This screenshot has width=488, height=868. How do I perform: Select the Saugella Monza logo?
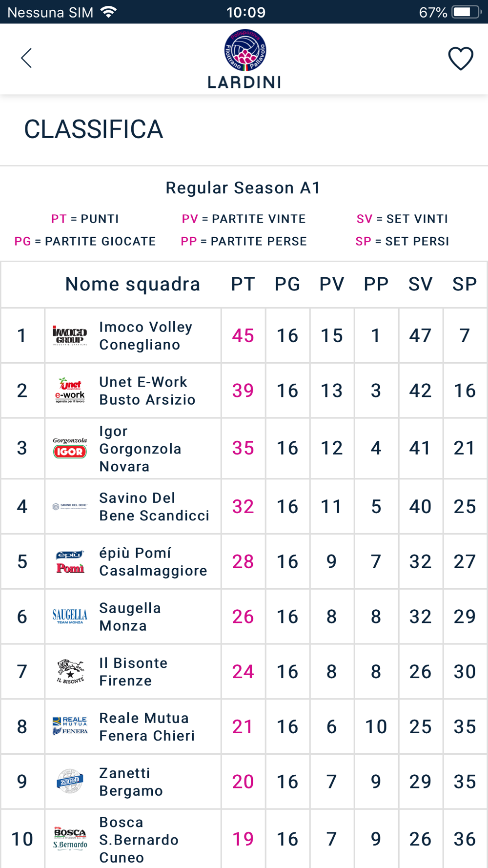pos(70,617)
